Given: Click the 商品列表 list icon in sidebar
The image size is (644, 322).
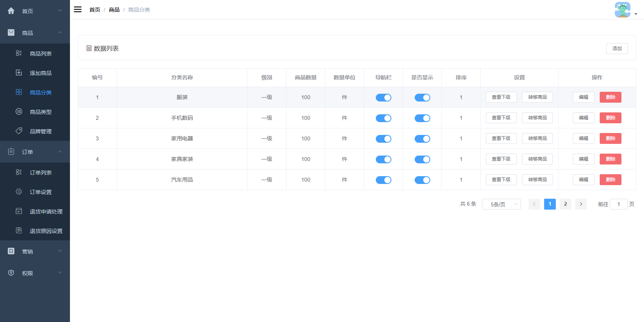Looking at the screenshot, I should [19, 53].
